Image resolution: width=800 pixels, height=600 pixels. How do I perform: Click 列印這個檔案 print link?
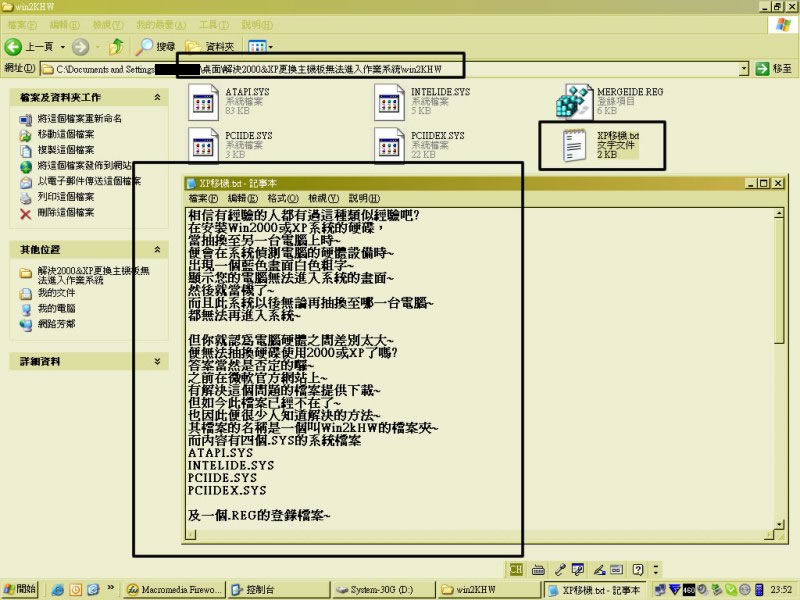[66, 197]
